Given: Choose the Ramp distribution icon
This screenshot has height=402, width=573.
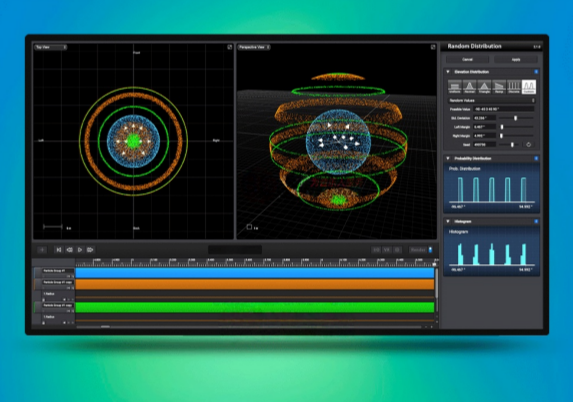Looking at the screenshot, I should [499, 87].
